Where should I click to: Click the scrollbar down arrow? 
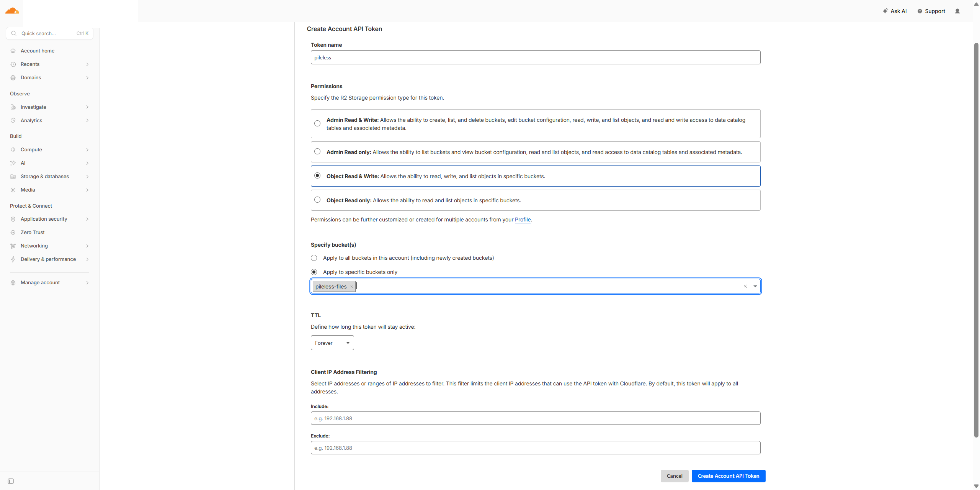point(976,486)
